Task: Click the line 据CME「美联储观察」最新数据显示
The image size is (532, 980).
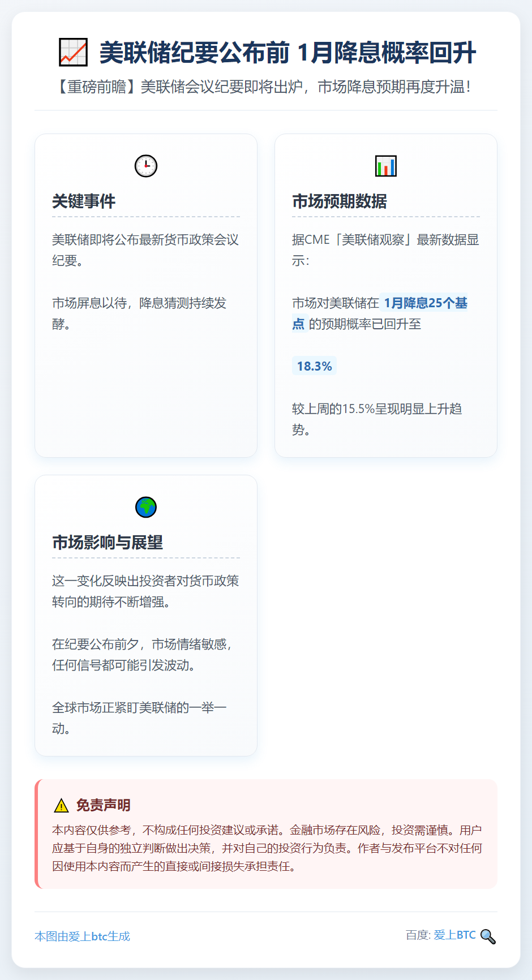Action: coord(385,250)
